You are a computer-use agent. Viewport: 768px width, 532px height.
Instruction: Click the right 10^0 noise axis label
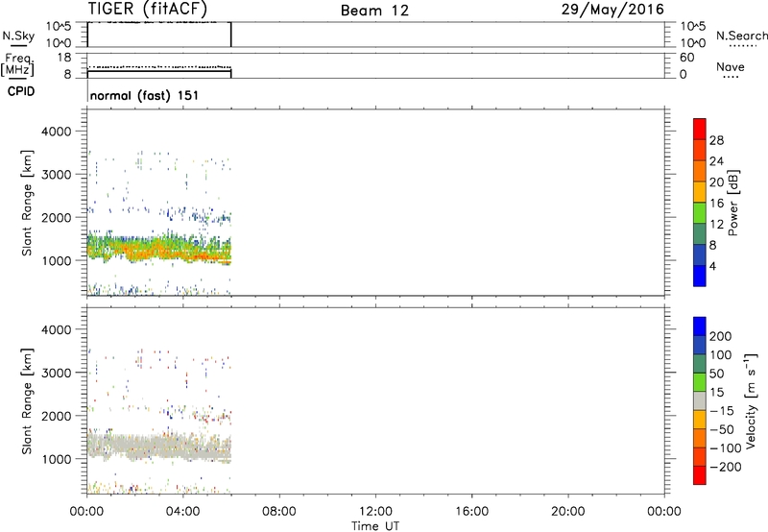(693, 42)
